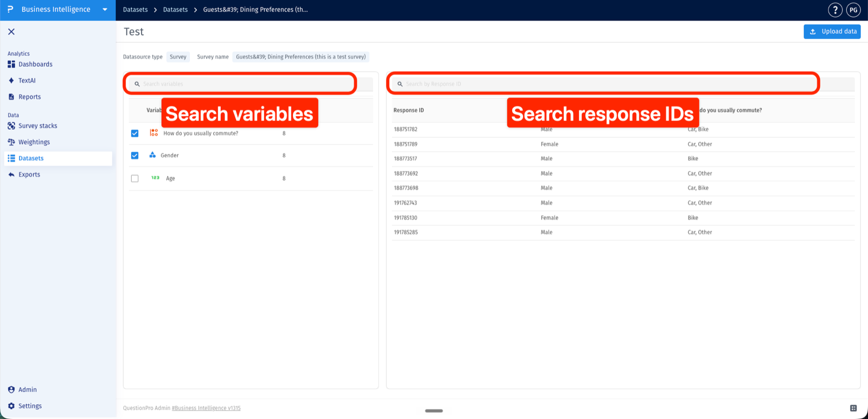This screenshot has height=419, width=868.
Task: Uncheck the 'How do you usually commute?' variable
Action: coord(135,133)
